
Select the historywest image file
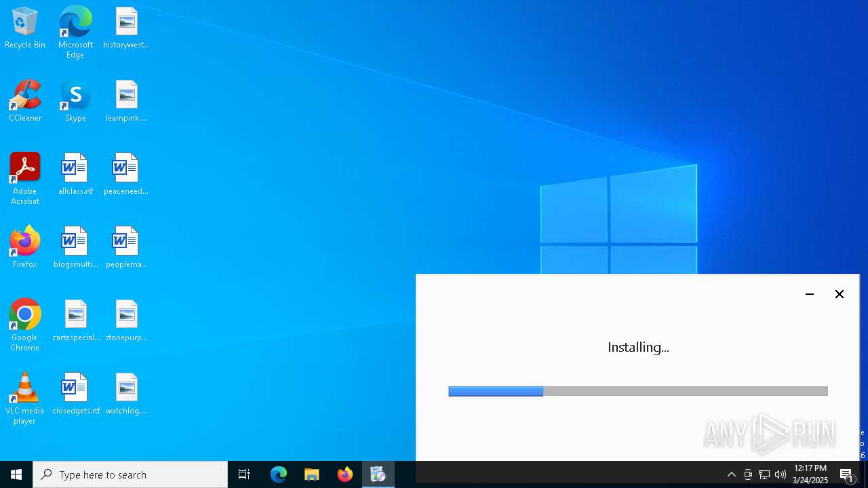point(126,28)
